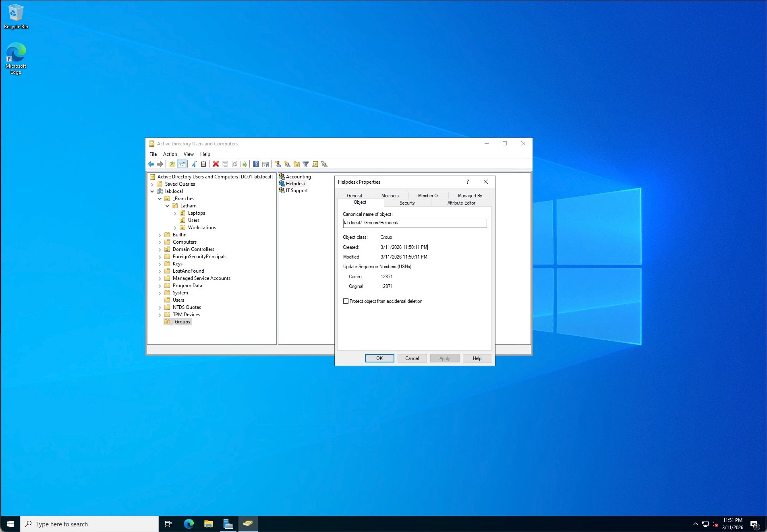Click the blue Help toolbar icon

coord(256,164)
